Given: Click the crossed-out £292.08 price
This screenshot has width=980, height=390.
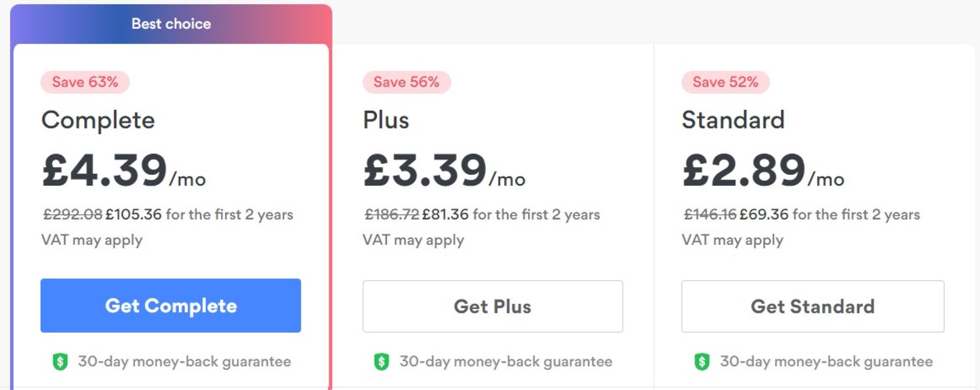Looking at the screenshot, I should coord(73,214).
